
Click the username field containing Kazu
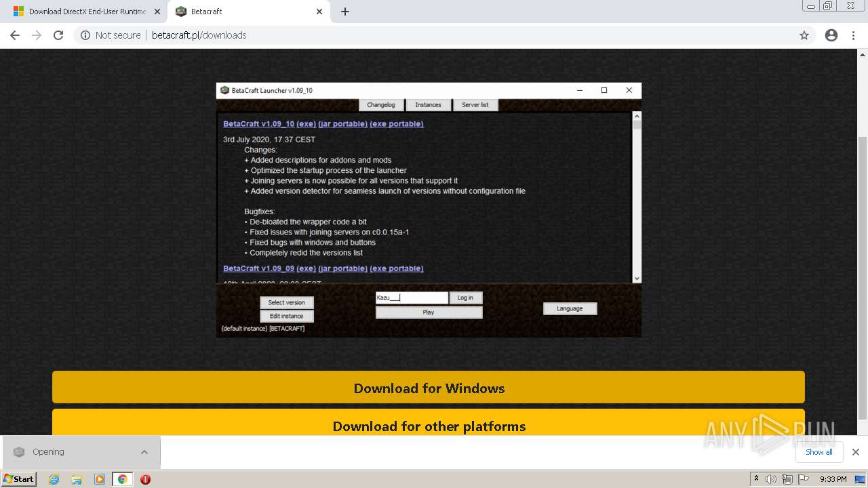pos(412,298)
